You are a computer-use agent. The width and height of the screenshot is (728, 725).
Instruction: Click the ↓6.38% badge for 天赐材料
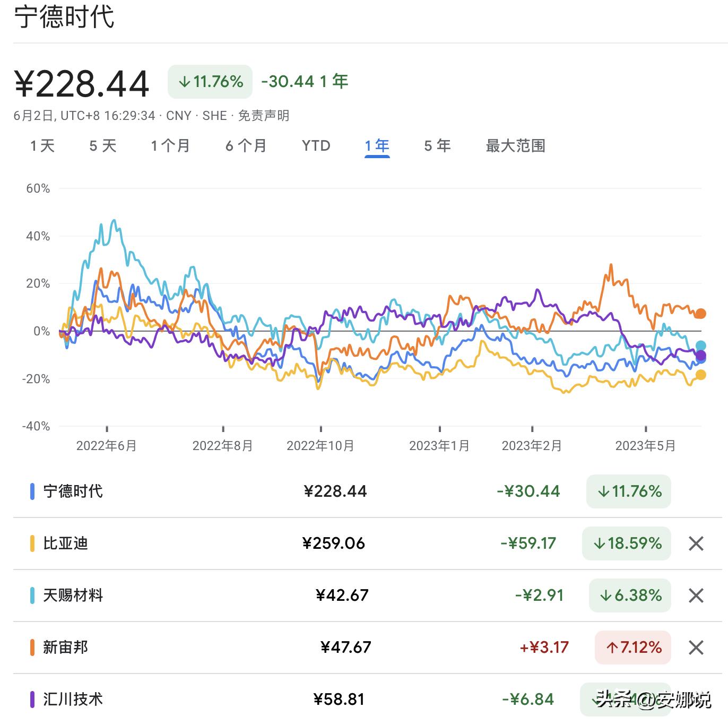(x=630, y=595)
